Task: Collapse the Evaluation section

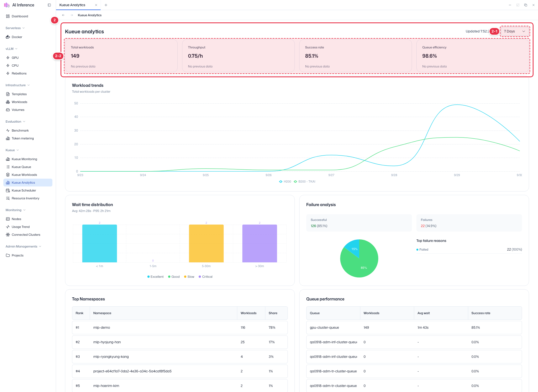Action: tap(15, 122)
